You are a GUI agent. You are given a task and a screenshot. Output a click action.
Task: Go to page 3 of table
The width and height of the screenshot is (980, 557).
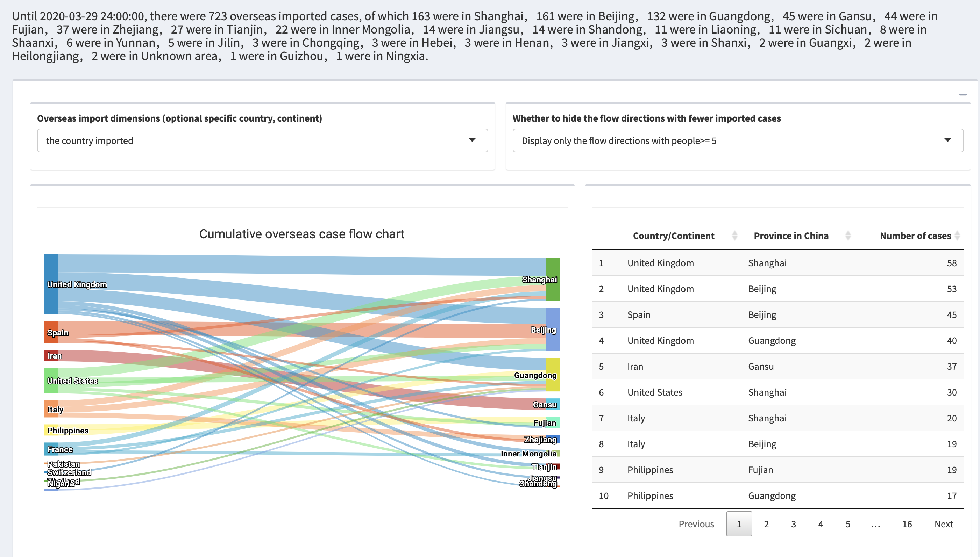793,524
